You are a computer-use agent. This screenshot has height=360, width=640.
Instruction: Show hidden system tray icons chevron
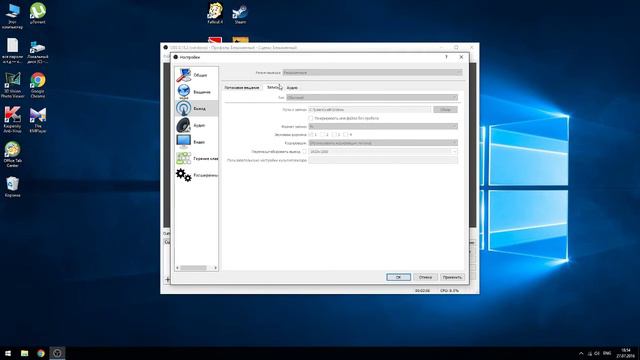point(581,353)
